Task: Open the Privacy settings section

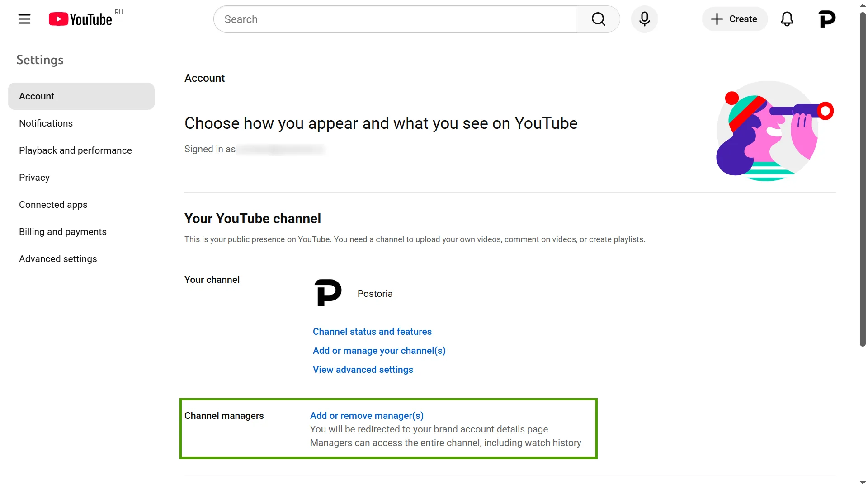Action: [x=34, y=177]
